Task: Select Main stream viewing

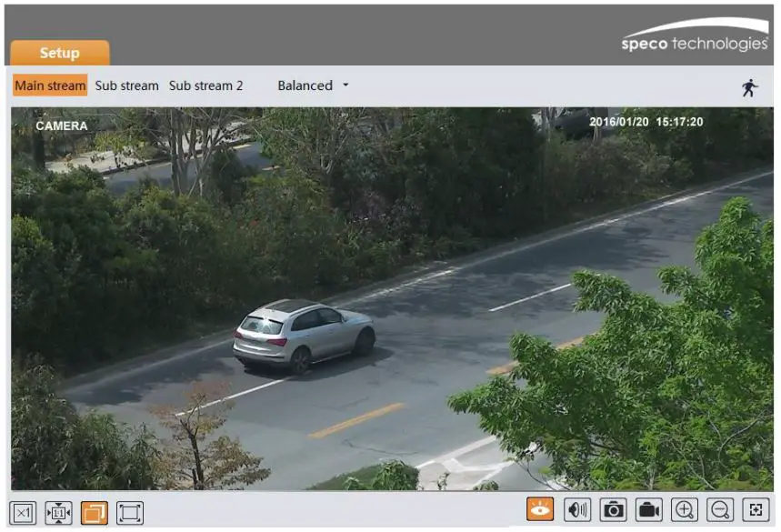Action: point(50,85)
